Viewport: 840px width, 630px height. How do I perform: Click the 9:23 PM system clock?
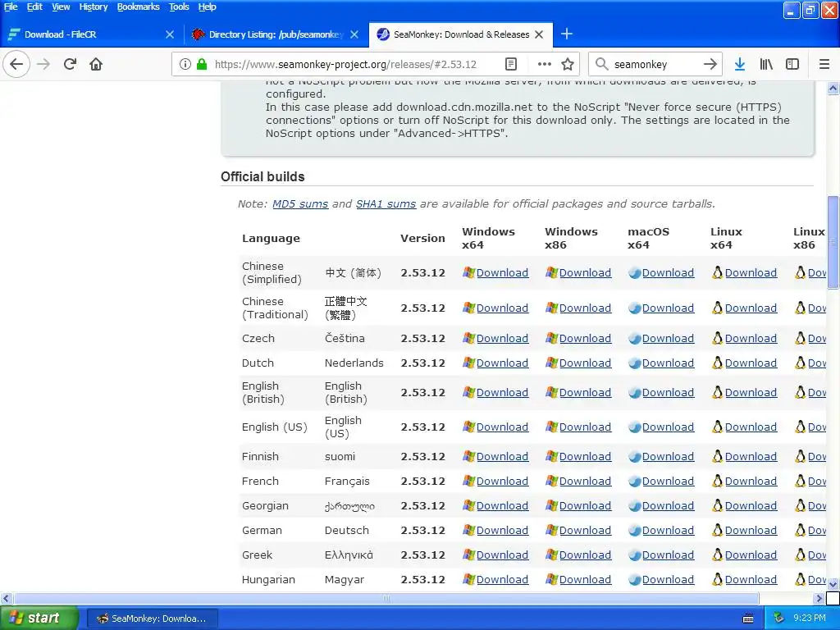point(809,619)
